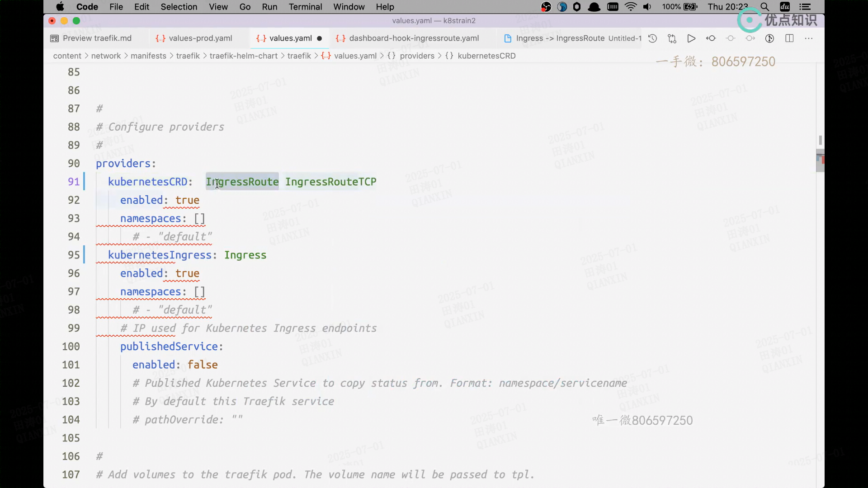Screen dimensions: 868x488
Task: Switch to values-prod.yaml tab
Action: [200, 38]
